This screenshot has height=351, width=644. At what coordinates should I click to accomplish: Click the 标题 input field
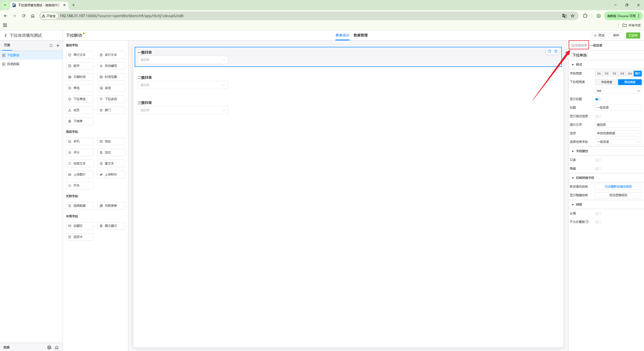tap(618, 108)
